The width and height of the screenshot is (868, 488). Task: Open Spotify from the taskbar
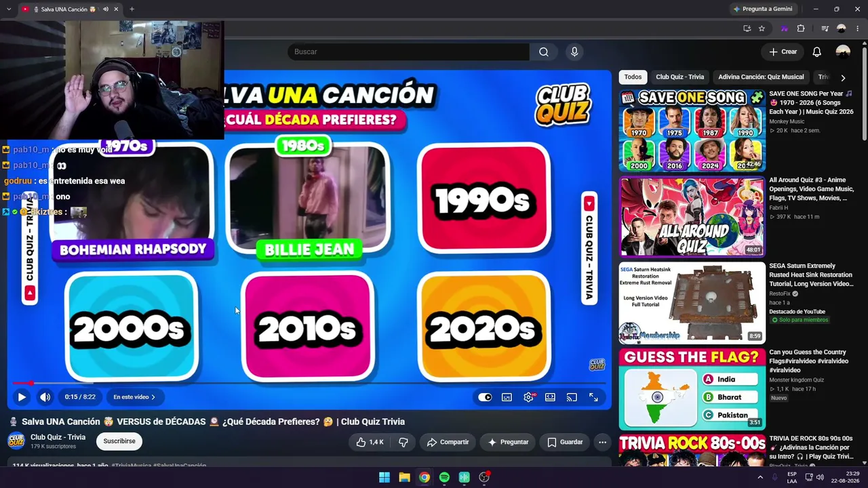pyautogui.click(x=444, y=477)
